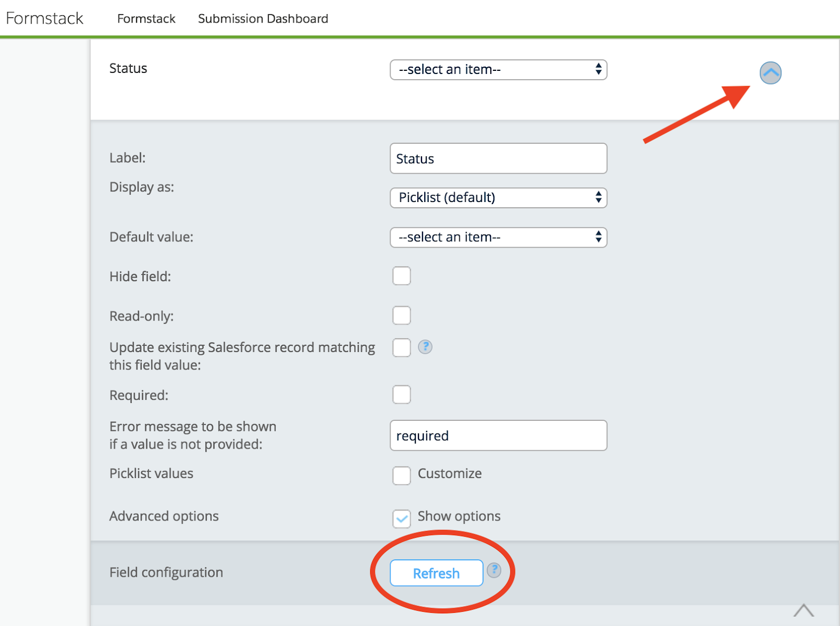
Task: Click the Refresh button
Action: (x=436, y=573)
